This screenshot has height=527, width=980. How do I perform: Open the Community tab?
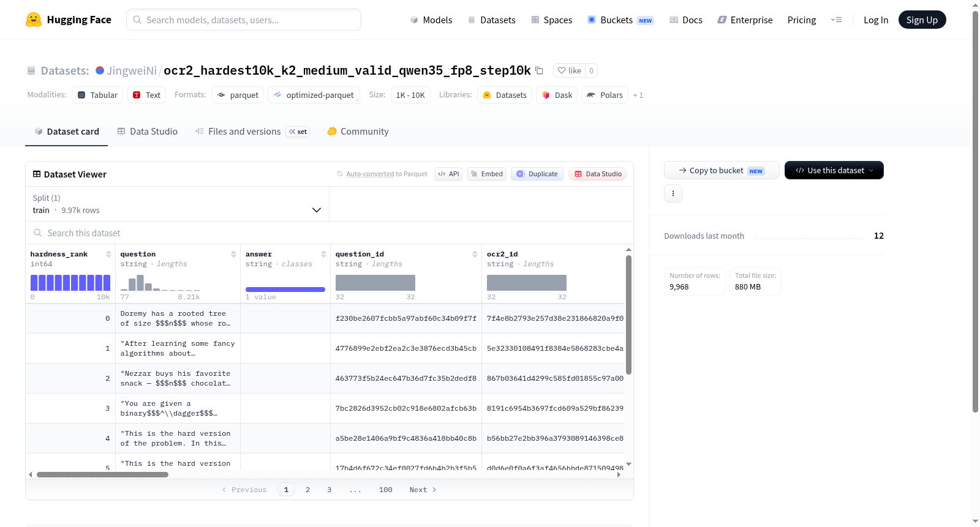[358, 132]
